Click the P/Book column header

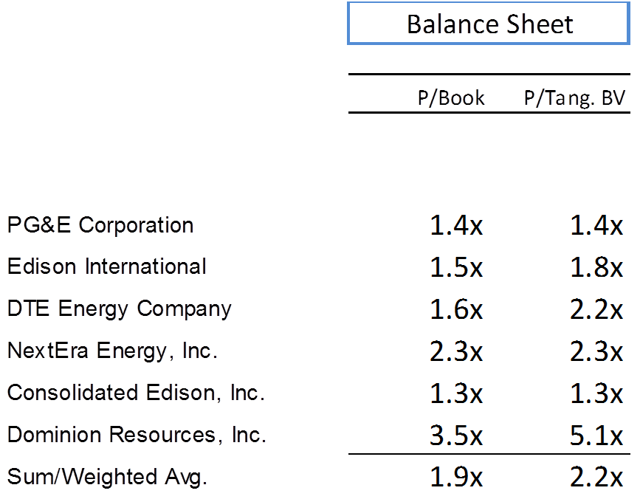point(451,98)
